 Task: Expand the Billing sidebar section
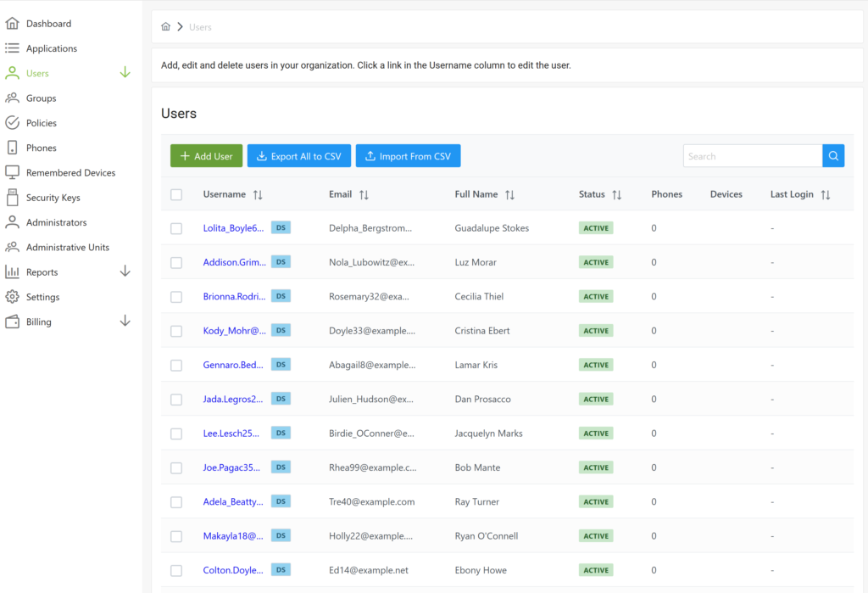[125, 322]
